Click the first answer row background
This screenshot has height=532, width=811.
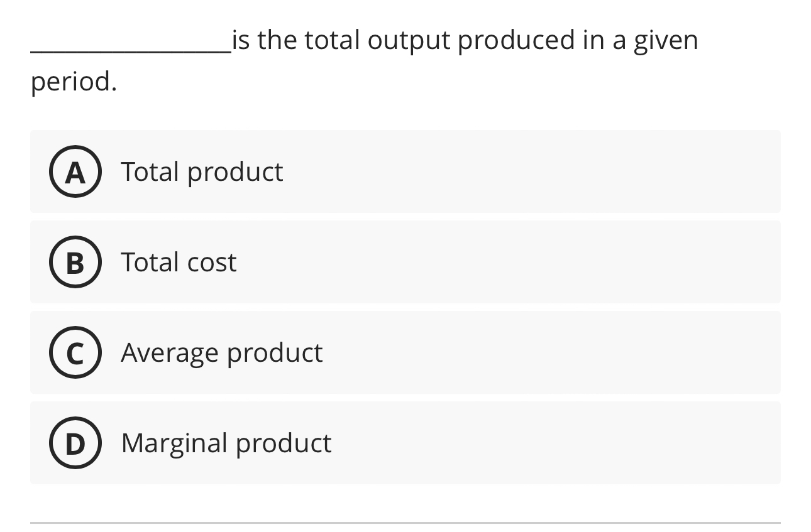tap(566, 172)
